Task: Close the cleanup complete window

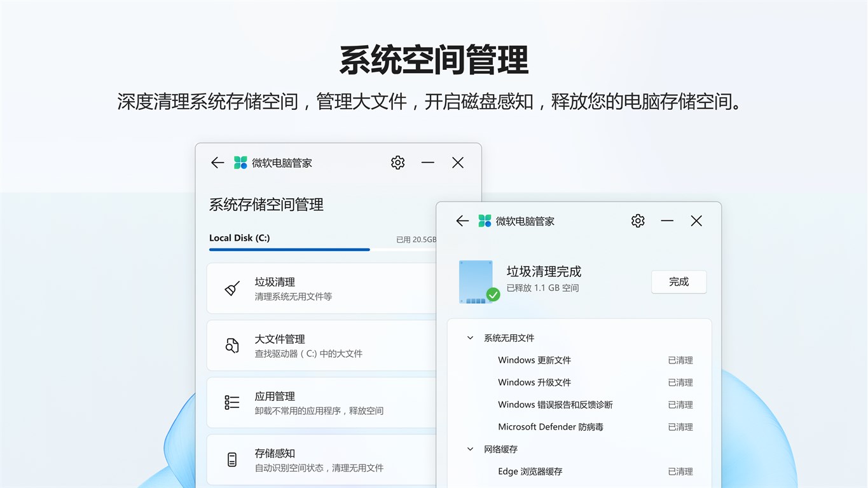Action: tap(696, 220)
